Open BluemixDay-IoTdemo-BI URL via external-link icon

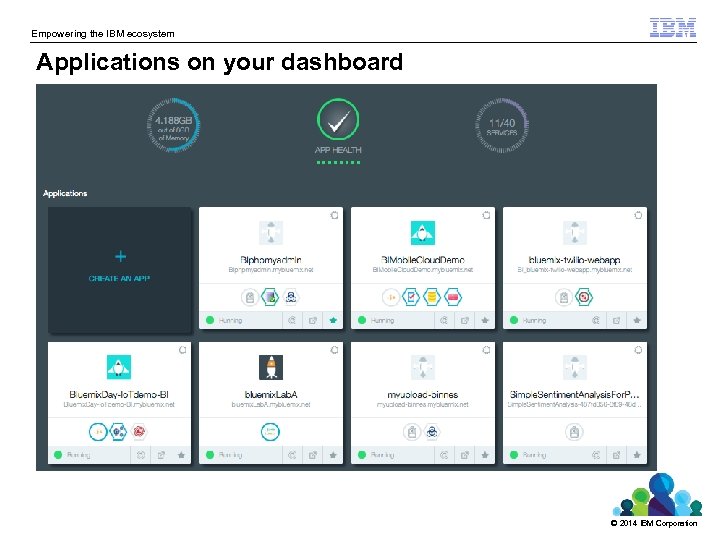click(161, 455)
